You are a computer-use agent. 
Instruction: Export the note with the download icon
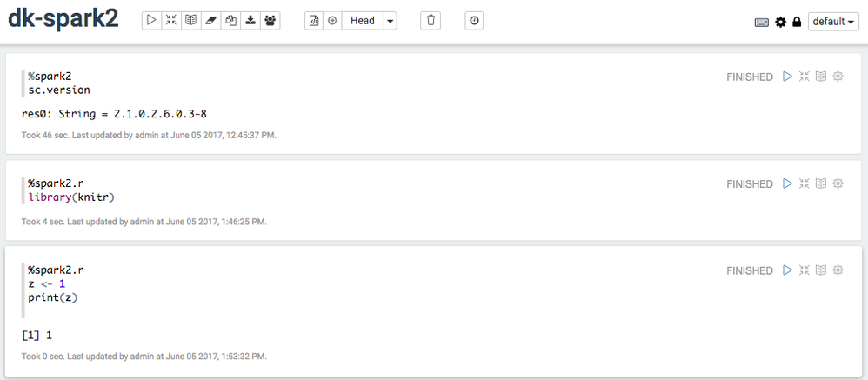tap(250, 20)
